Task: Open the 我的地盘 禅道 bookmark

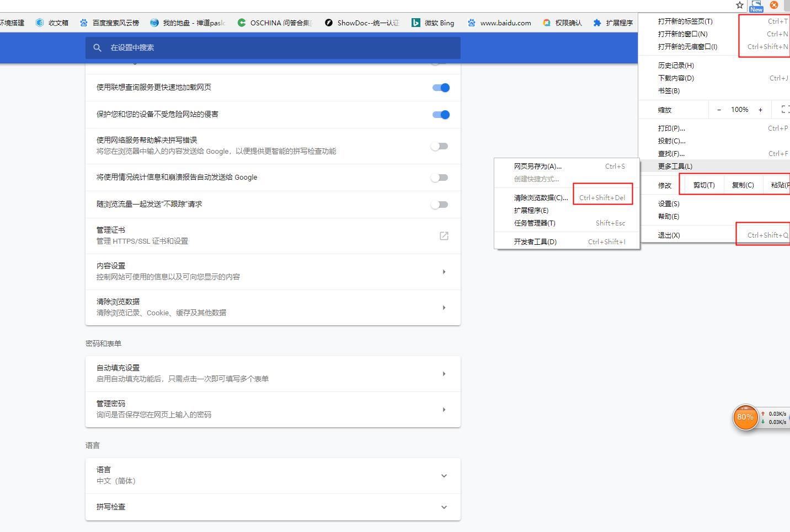Action: tap(188, 23)
